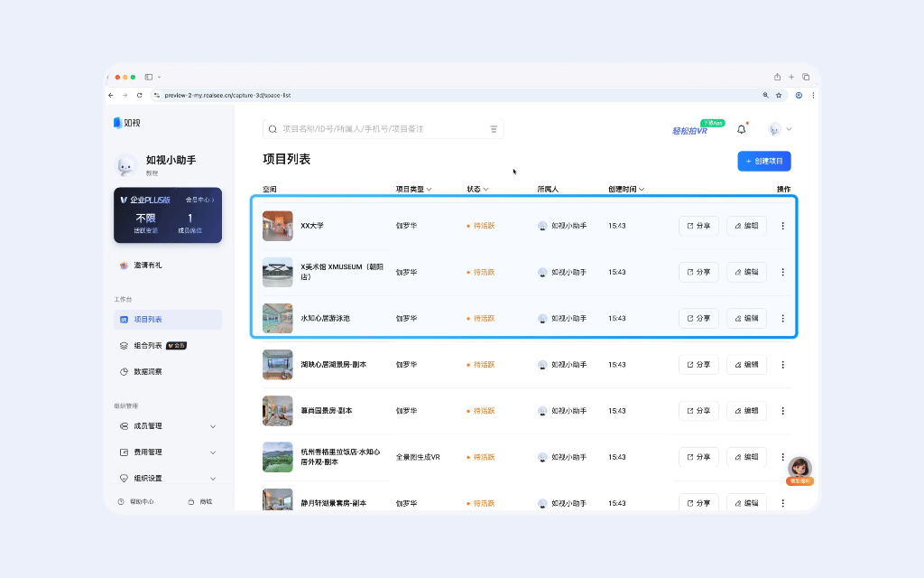924x578 pixels.
Task: Open 会员中心 link on plan card
Action: click(199, 200)
